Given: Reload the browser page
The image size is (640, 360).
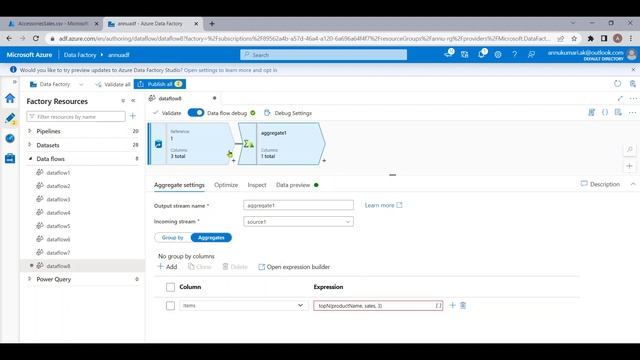Looking at the screenshot, I should (36, 38).
